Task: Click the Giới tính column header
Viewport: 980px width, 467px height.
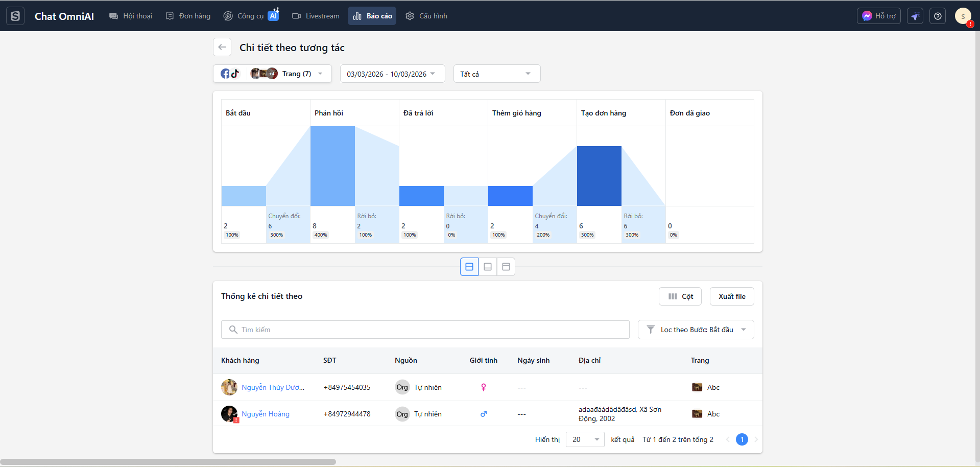Action: (x=484, y=360)
